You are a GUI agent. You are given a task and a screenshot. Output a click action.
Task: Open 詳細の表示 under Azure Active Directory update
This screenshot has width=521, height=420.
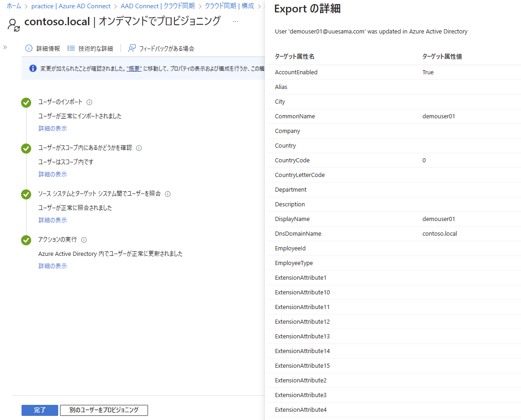point(53,266)
